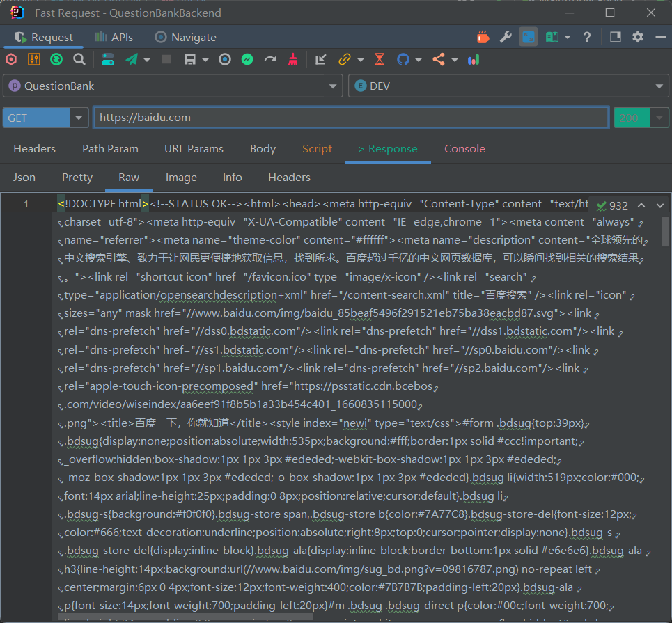This screenshot has width=672, height=623.
Task: Switch response view to Pretty
Action: [77, 178]
